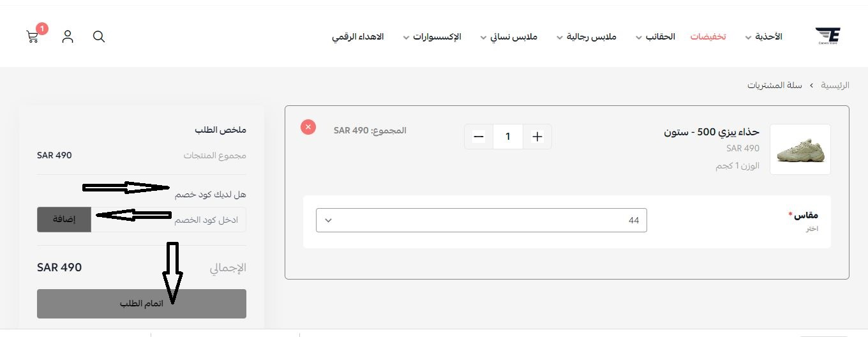Go to الرئيسية breadcrumb link

pos(835,85)
